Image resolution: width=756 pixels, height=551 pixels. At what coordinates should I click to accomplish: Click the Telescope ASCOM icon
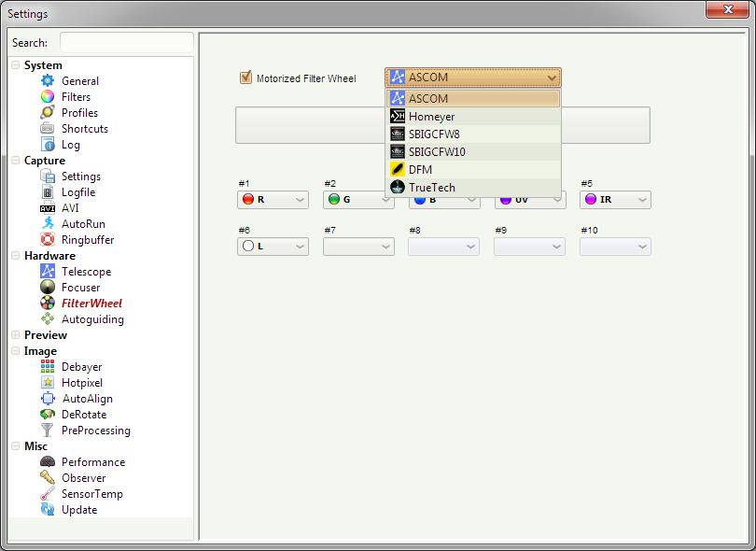coord(48,271)
